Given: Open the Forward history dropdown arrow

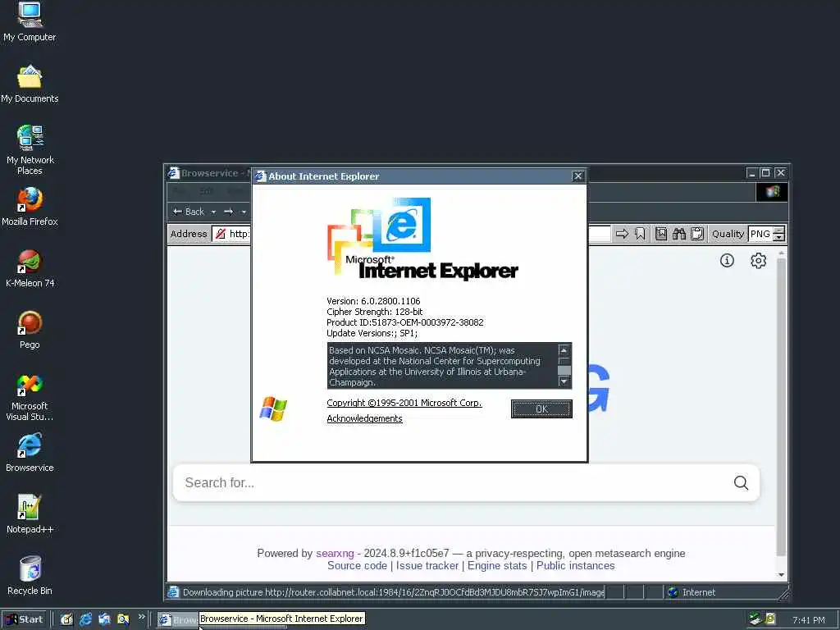Looking at the screenshot, I should [244, 212].
